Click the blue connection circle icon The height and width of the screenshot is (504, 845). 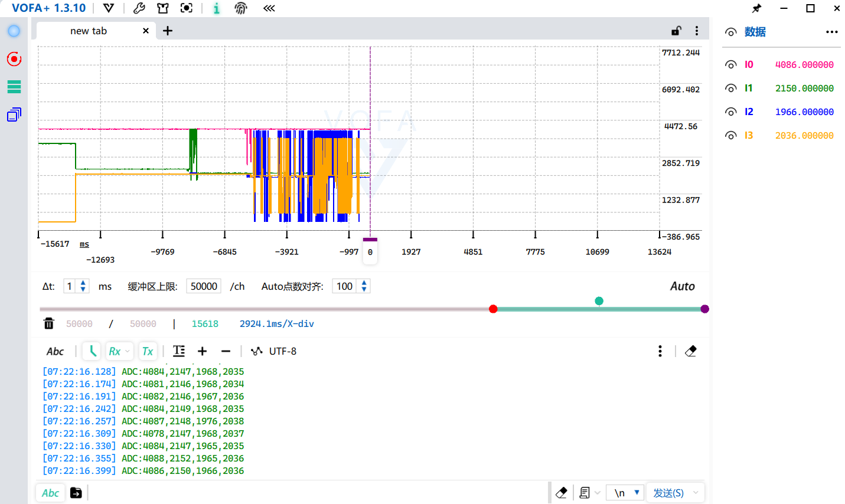pyautogui.click(x=14, y=31)
